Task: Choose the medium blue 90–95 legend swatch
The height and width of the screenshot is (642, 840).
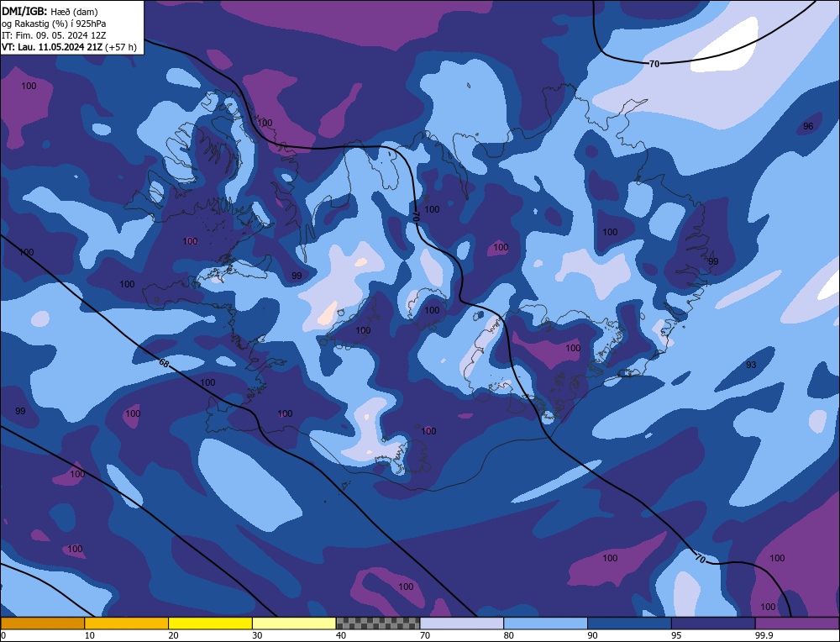Action: pos(629,623)
